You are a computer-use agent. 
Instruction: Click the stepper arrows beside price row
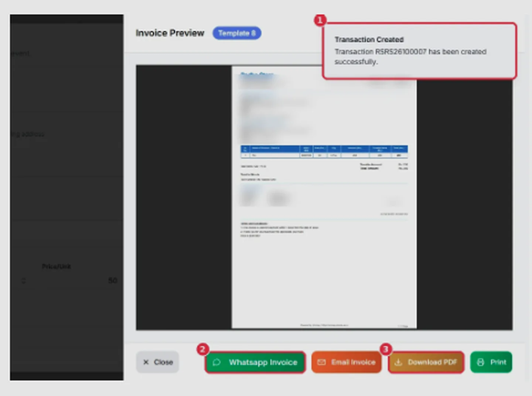[24, 281]
